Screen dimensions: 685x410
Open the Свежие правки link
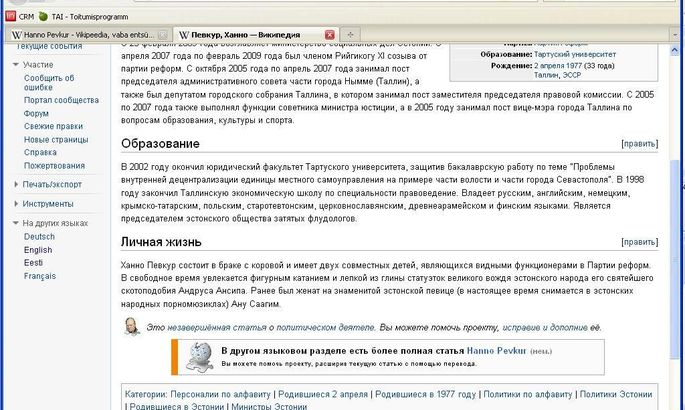pos(53,126)
